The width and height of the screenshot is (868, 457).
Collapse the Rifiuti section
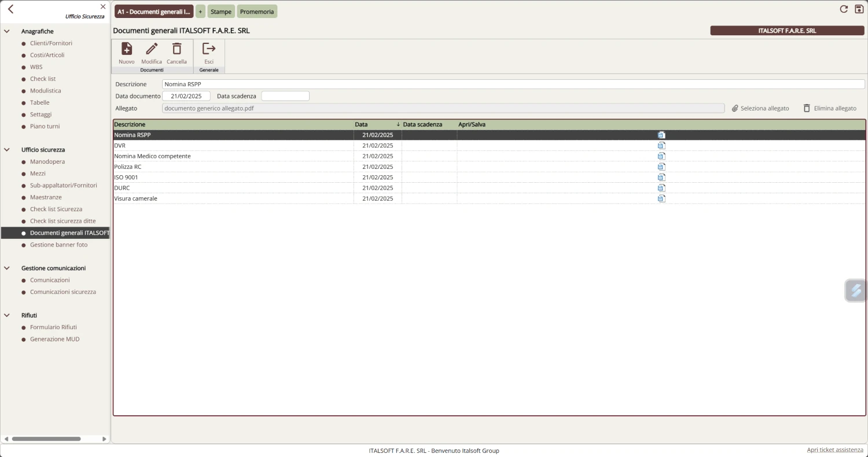point(7,315)
